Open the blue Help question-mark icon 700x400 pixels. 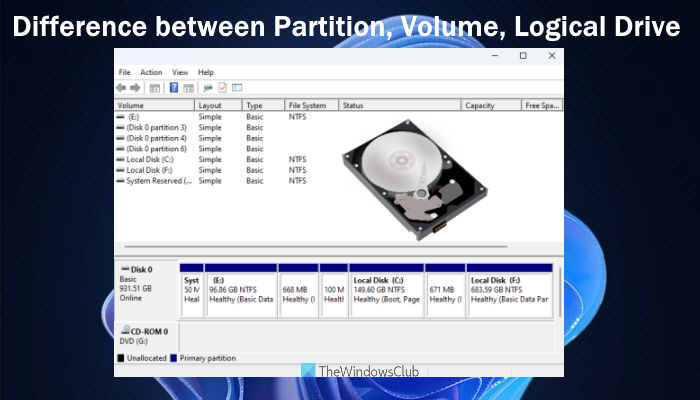174,88
